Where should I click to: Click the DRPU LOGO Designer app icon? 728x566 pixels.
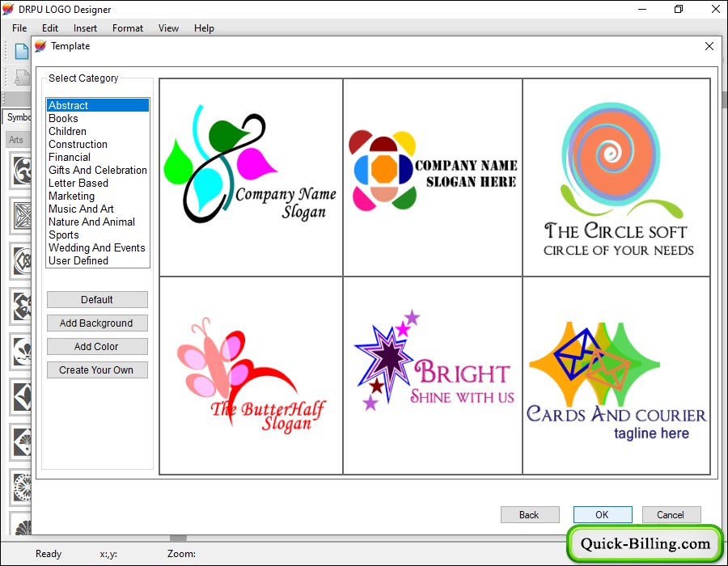point(8,9)
